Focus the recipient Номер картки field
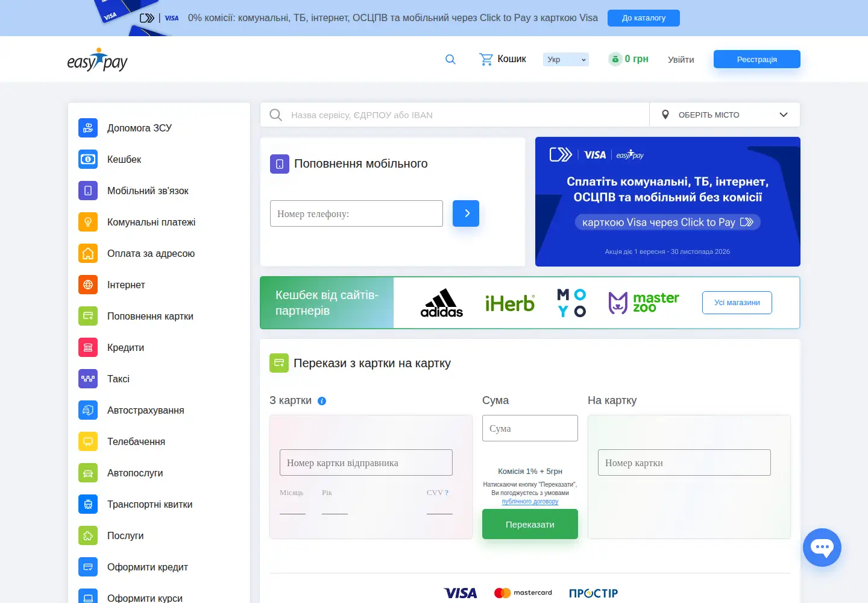Viewport: 868px width, 603px height. [684, 463]
